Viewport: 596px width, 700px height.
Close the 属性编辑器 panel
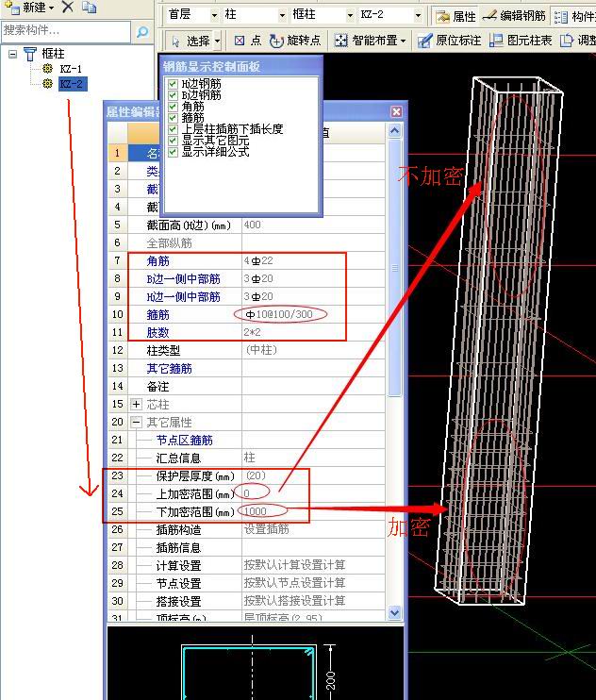(x=396, y=111)
